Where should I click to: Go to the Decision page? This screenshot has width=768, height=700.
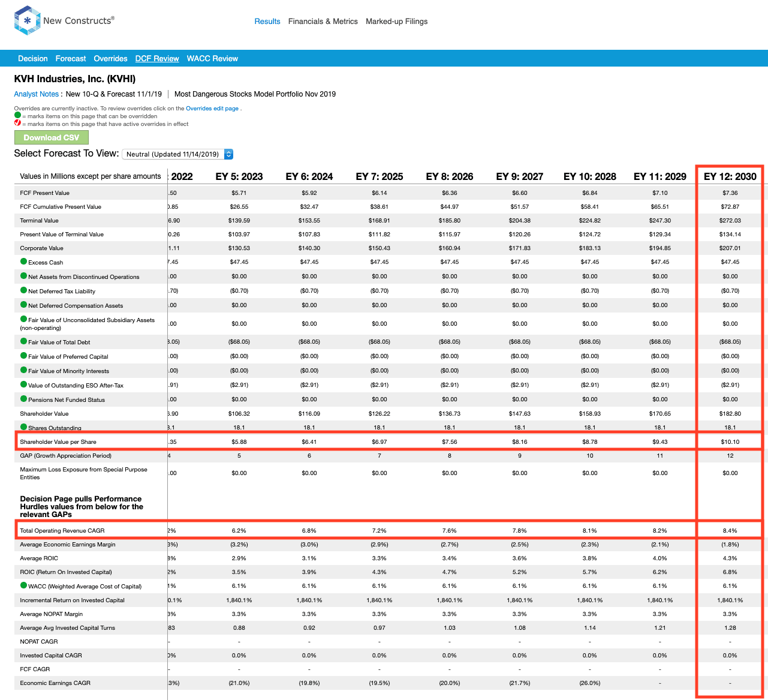33,59
